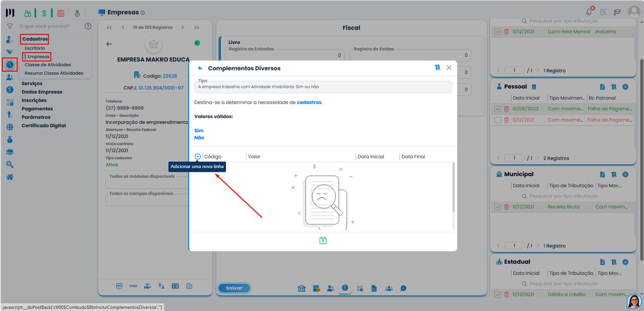Screen dimensions: 644x311
Task: Open Escritório under Cadastros
Action: pos(35,48)
